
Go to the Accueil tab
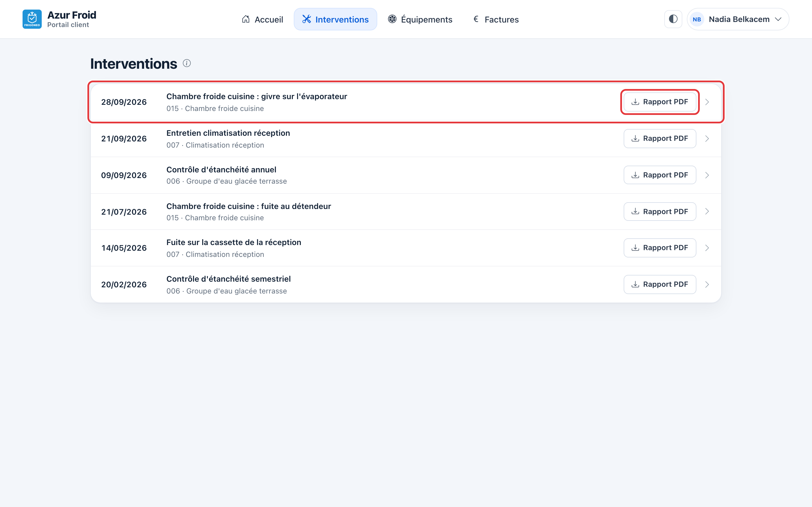point(262,19)
